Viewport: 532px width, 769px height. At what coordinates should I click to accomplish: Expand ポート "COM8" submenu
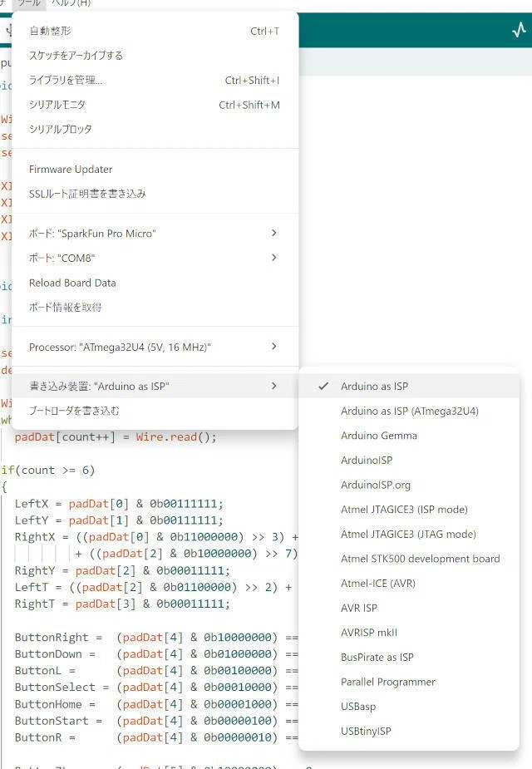pos(155,258)
